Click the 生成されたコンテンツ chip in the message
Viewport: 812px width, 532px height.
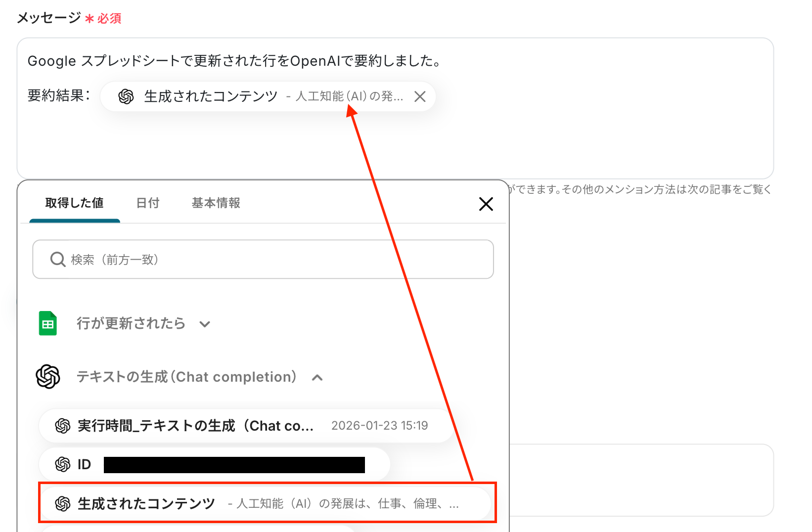(x=268, y=96)
